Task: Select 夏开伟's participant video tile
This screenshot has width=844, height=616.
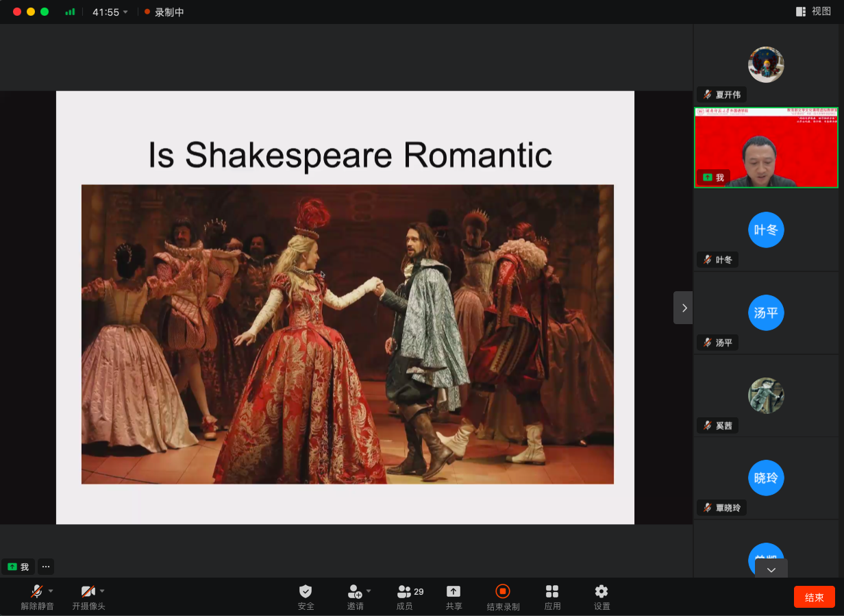Action: [x=766, y=66]
